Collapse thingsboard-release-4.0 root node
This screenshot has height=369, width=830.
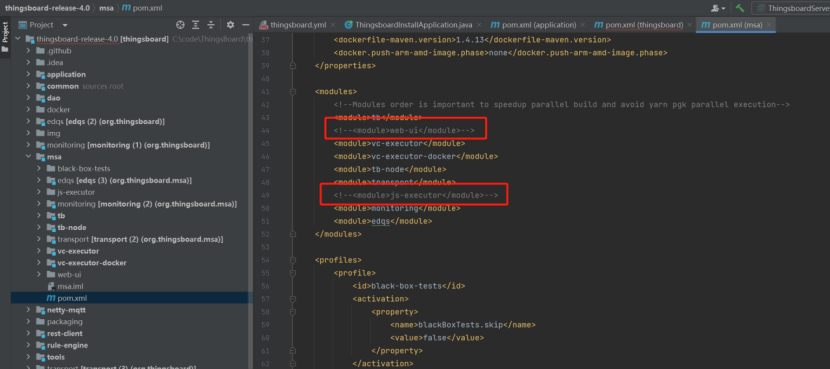19,39
